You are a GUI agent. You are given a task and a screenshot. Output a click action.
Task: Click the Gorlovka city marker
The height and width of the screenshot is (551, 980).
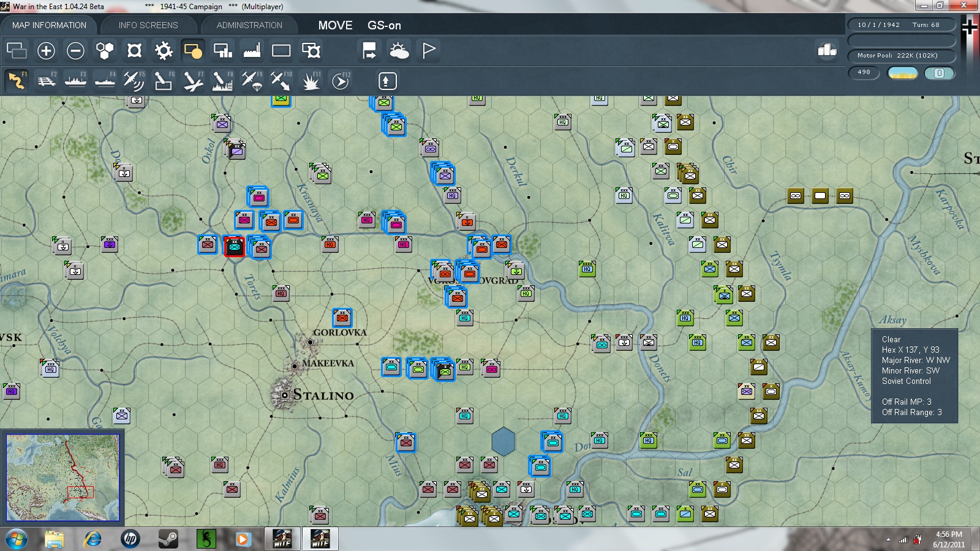(x=311, y=342)
